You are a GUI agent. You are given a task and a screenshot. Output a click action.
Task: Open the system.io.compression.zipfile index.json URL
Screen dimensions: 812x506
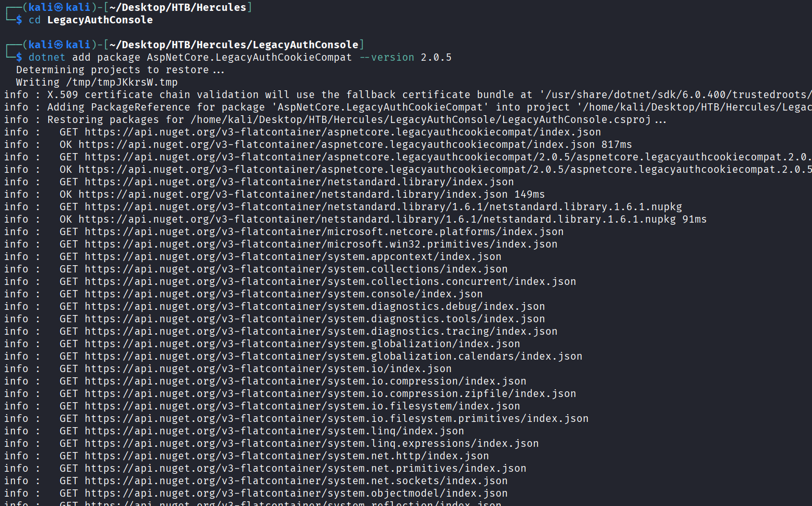click(330, 393)
